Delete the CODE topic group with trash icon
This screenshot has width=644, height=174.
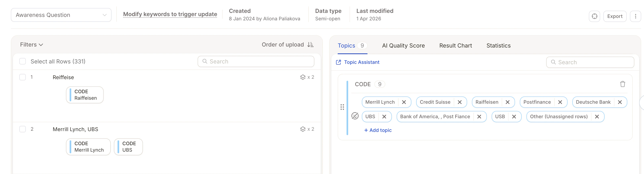(x=622, y=84)
